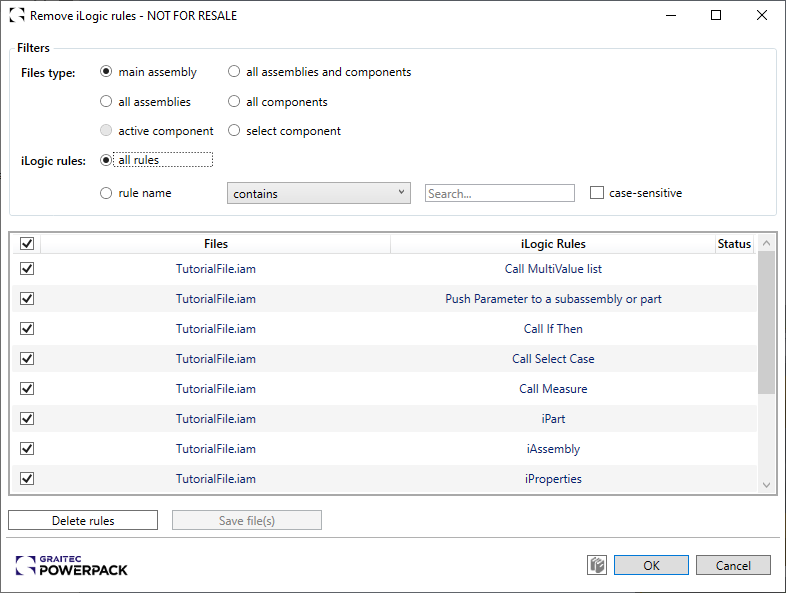
Task: Uncheck the "Call MultiValue list" row
Action: click(x=27, y=269)
